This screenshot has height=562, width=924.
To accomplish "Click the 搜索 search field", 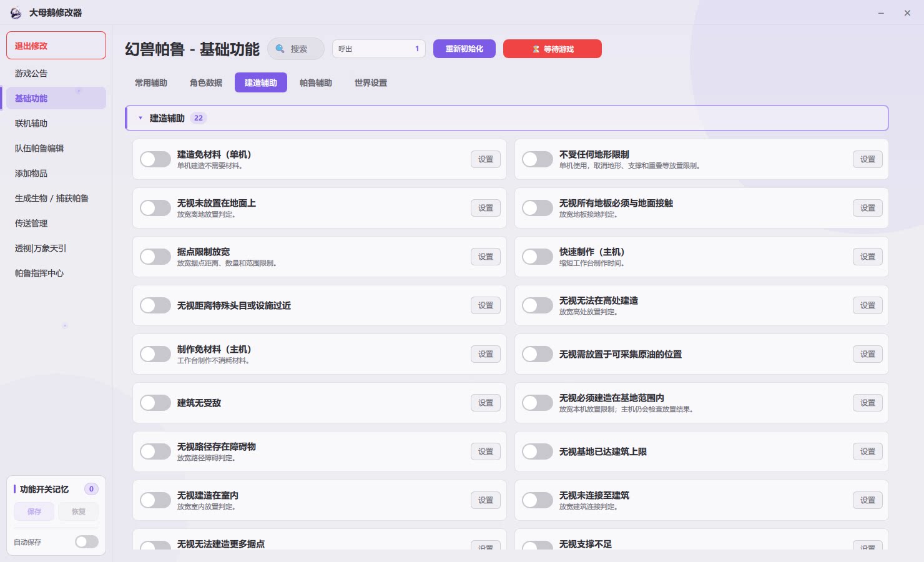I will click(x=296, y=49).
